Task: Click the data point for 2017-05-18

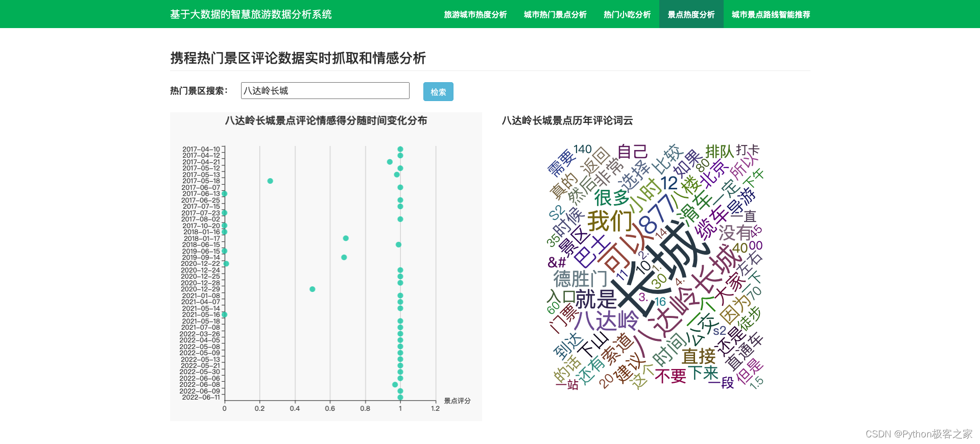Action: [270, 181]
